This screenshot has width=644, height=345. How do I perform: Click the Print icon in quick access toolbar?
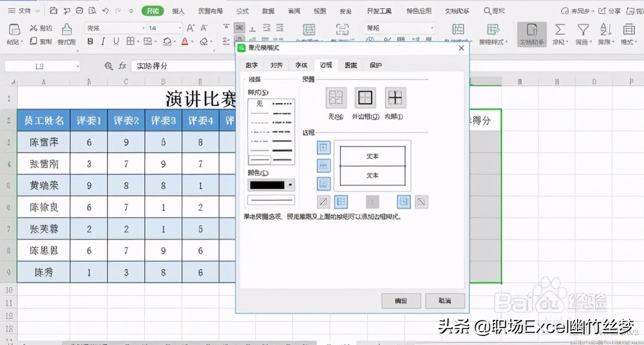coord(80,11)
